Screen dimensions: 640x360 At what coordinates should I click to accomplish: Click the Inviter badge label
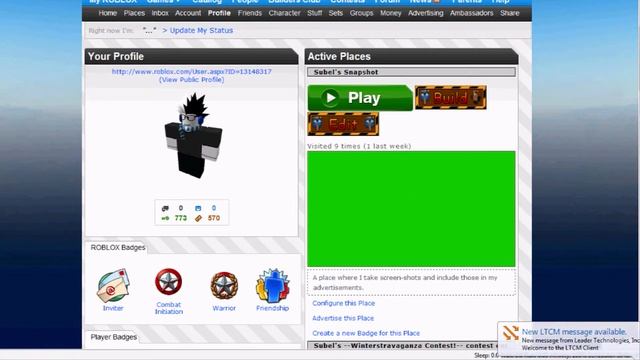113,308
